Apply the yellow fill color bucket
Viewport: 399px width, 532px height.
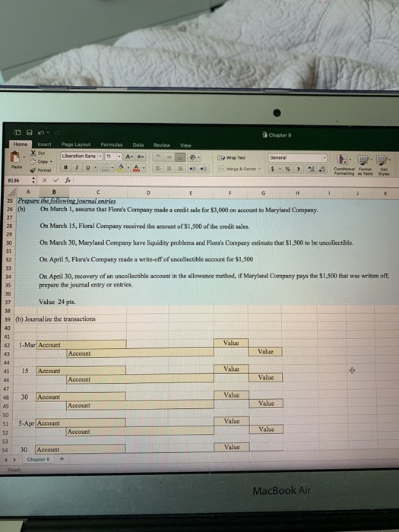click(121, 168)
